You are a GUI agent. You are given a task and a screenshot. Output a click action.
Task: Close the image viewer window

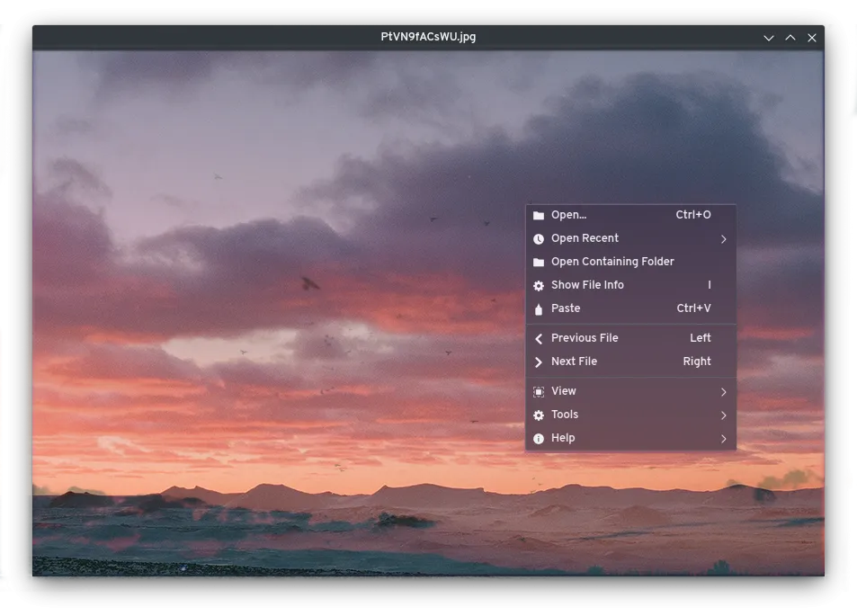(812, 38)
